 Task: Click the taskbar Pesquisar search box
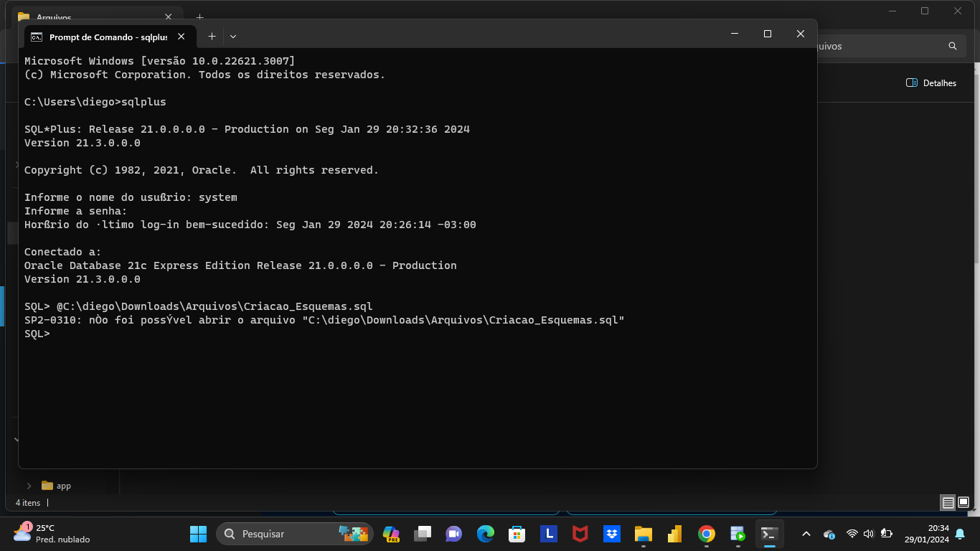295,534
